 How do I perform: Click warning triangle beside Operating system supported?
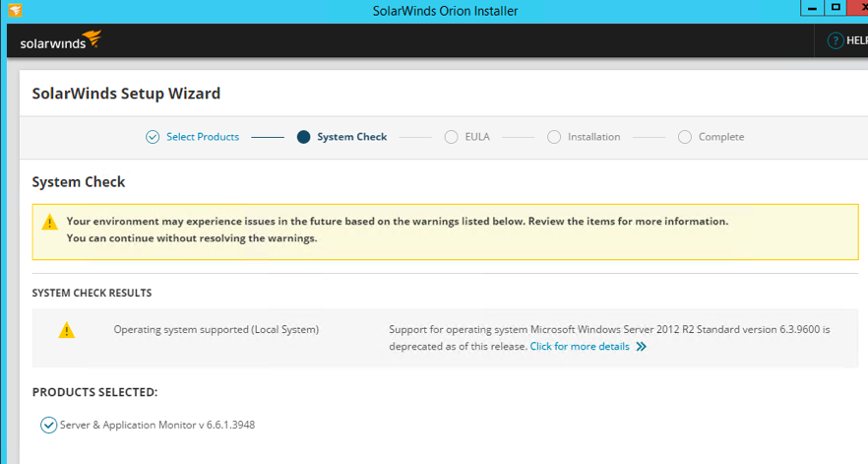[67, 330]
